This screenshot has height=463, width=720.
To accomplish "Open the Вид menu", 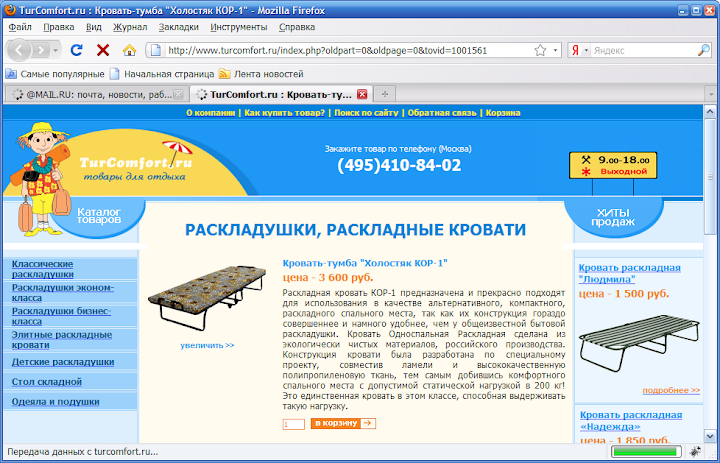I will tap(94, 27).
